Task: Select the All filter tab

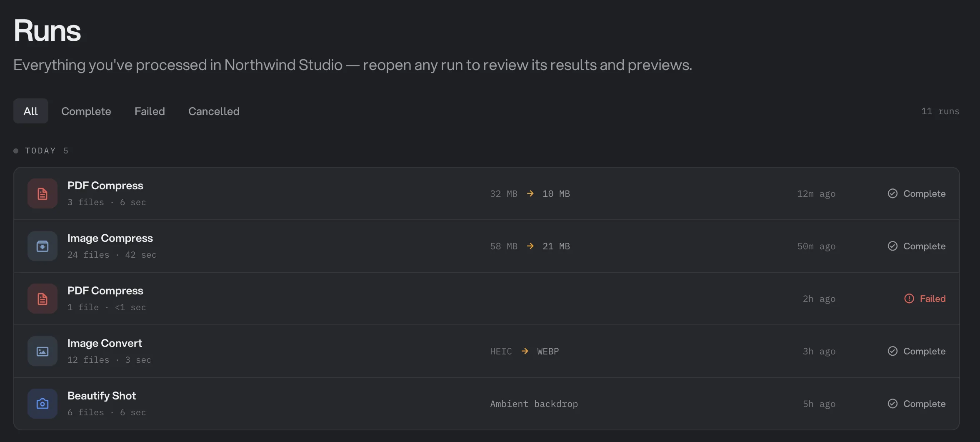Action: (x=31, y=111)
